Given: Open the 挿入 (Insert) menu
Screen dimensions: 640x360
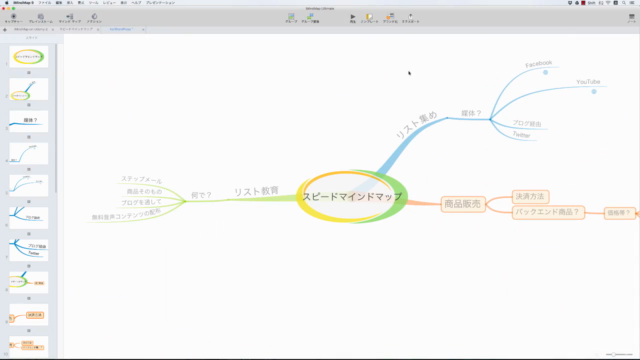Looking at the screenshot, I should 70,3.
